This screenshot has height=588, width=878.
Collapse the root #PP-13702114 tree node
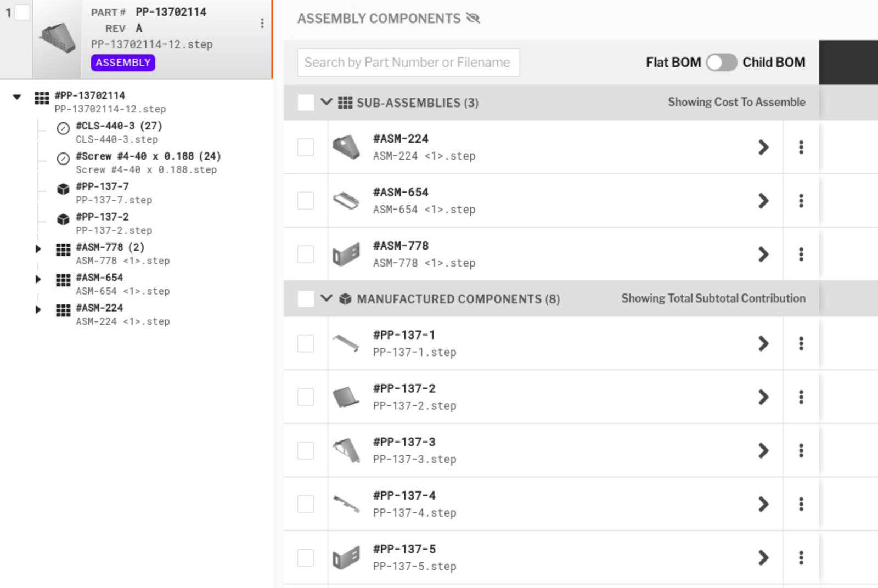tap(17, 97)
